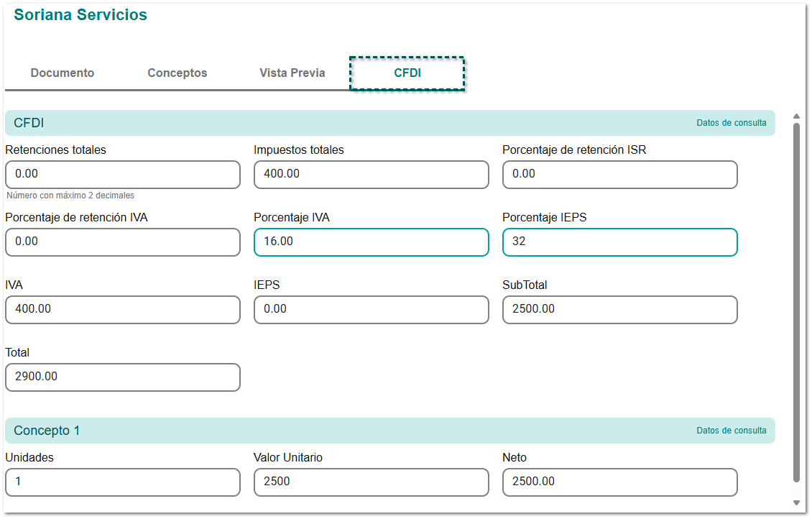Focus the Impuestos totales input
Image resolution: width=812 pixels, height=519 pixels.
point(371,175)
